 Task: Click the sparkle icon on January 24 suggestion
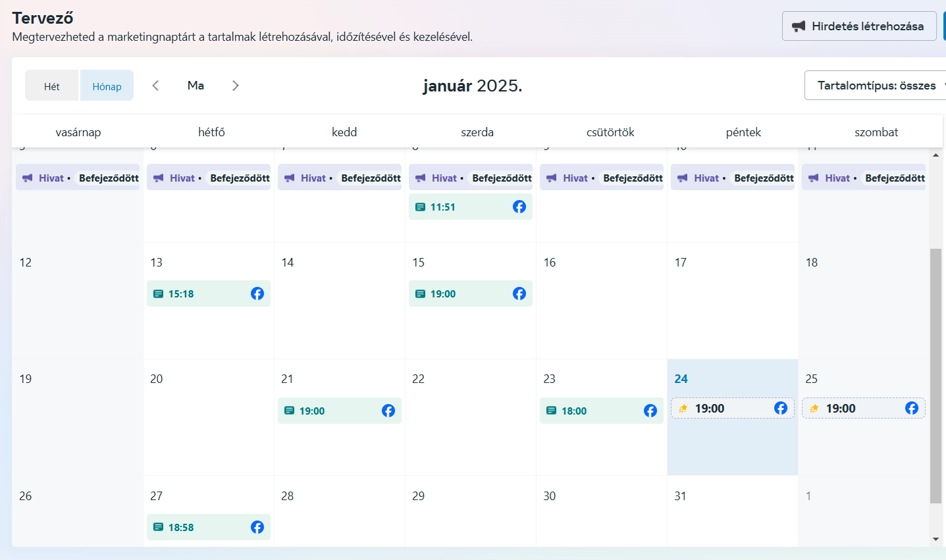pos(683,409)
